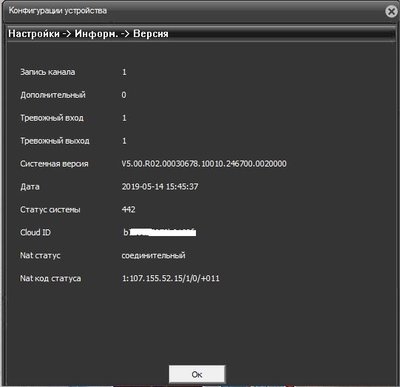Viewport: 400px width, 387px height.
Task: Click the Дата label
Action: (30, 187)
